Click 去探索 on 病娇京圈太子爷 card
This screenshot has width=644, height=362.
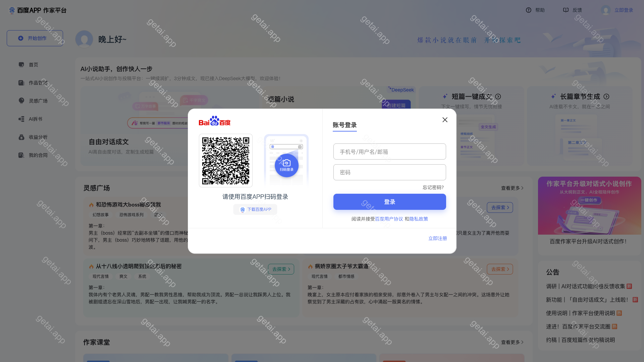click(x=500, y=269)
